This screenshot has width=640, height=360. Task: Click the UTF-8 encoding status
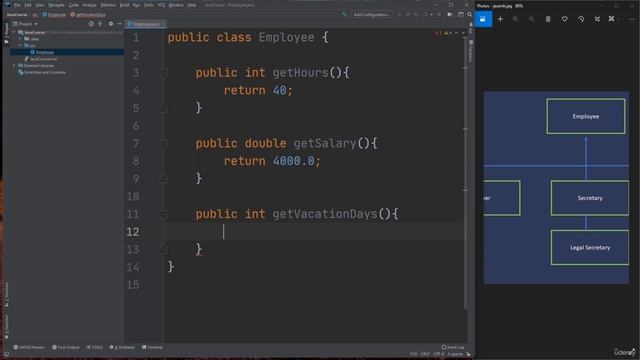438,354
